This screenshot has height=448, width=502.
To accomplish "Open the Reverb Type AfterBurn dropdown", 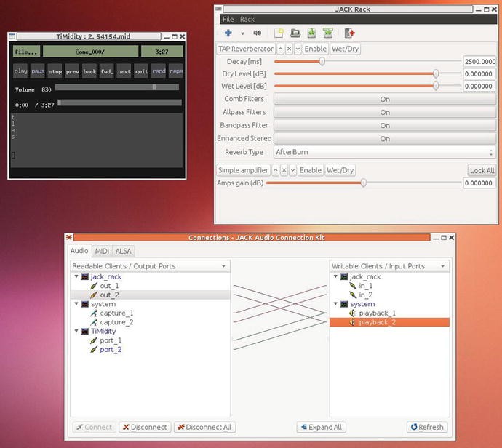I will (385, 152).
